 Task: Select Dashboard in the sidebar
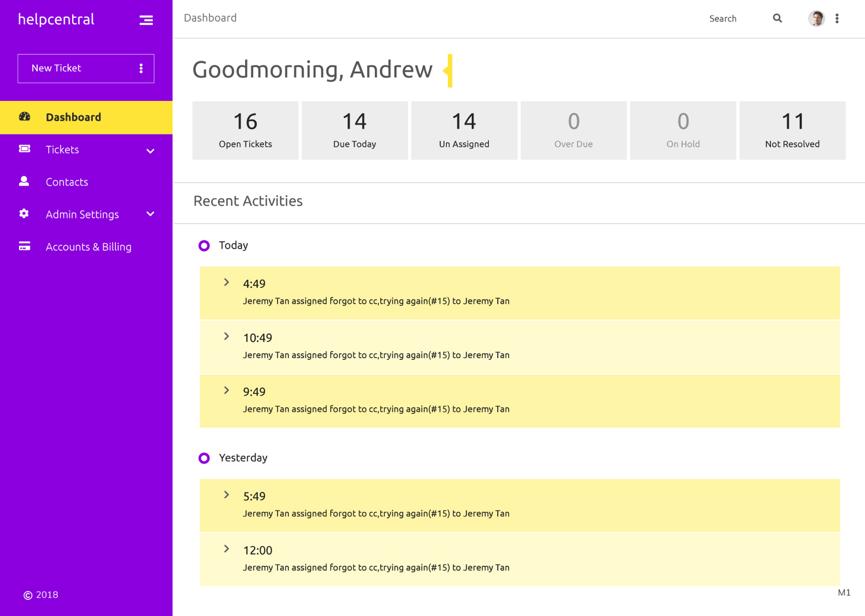(86, 118)
